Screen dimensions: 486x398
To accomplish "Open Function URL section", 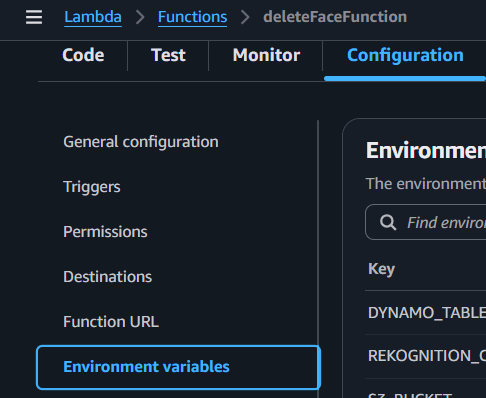I will tap(111, 322).
